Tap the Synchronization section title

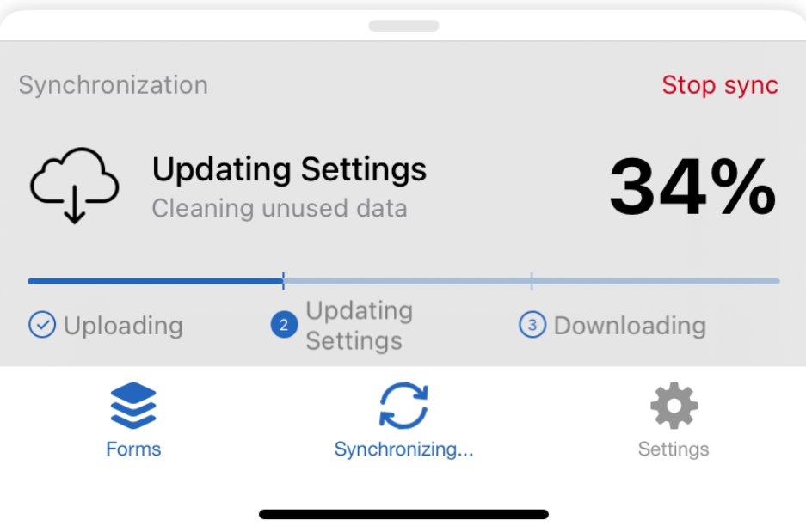(113, 85)
